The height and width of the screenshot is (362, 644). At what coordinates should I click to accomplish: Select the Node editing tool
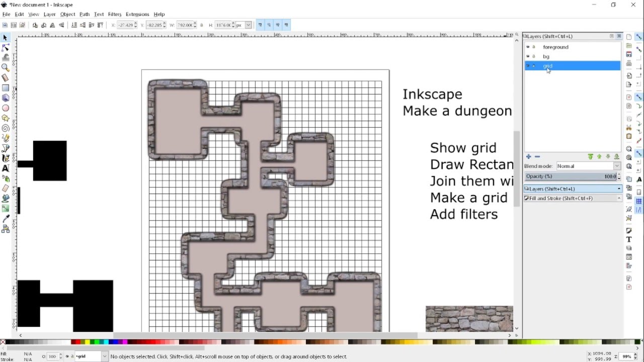coord(6,48)
